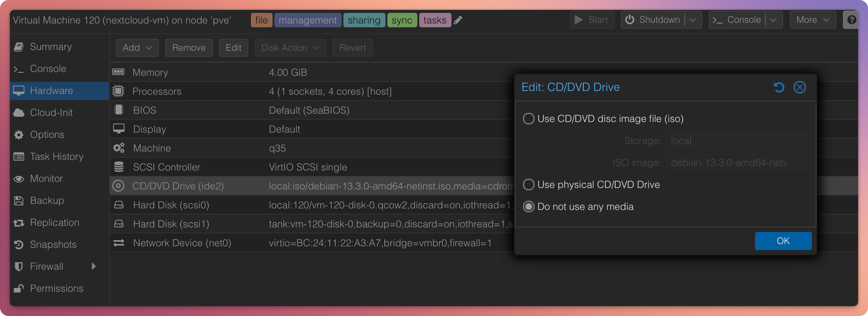The height and width of the screenshot is (316, 868).
Task: Open the Snapshots section in sidebar
Action: 53,244
